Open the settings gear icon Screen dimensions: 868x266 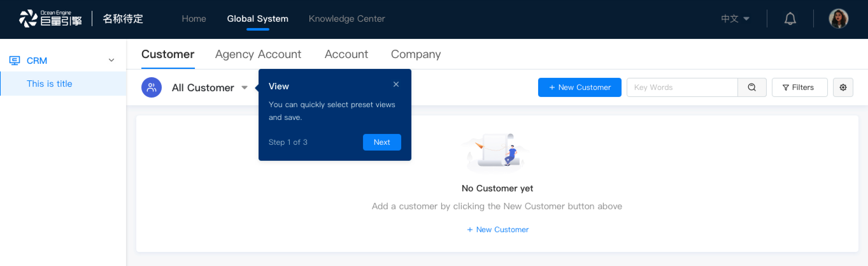(843, 87)
